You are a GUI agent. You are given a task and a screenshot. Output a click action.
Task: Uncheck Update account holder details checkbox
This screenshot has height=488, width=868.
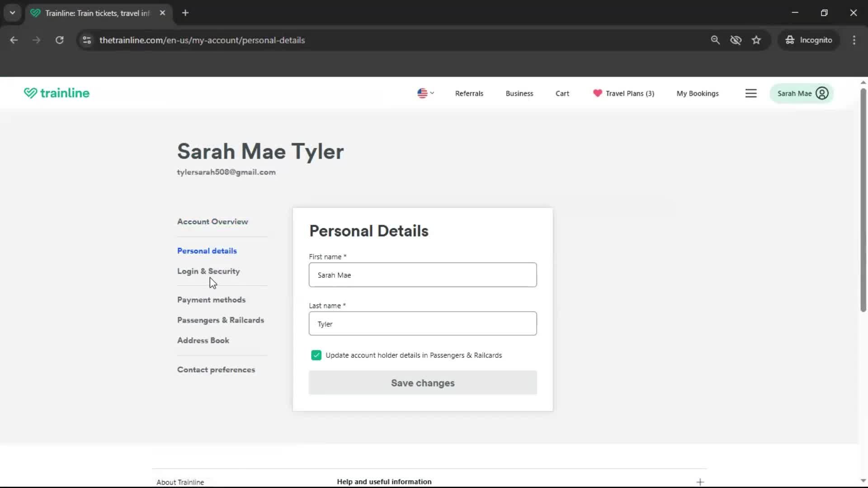click(x=316, y=355)
